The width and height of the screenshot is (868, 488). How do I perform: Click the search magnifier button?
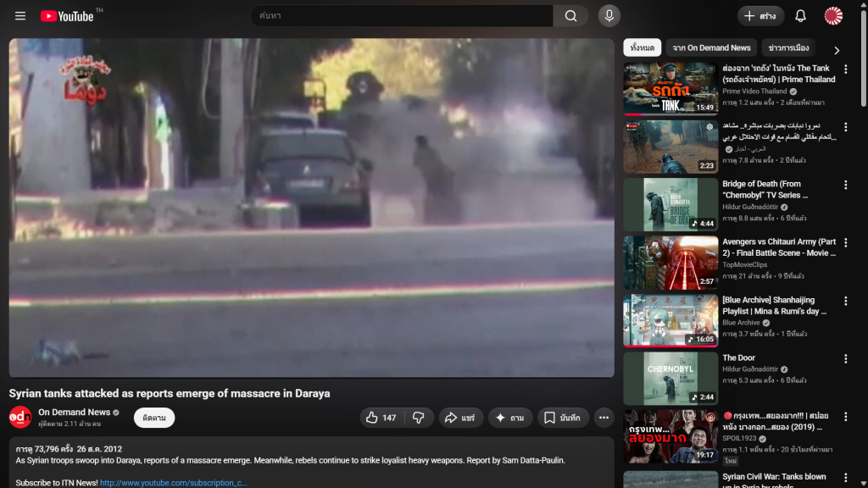(x=570, y=16)
